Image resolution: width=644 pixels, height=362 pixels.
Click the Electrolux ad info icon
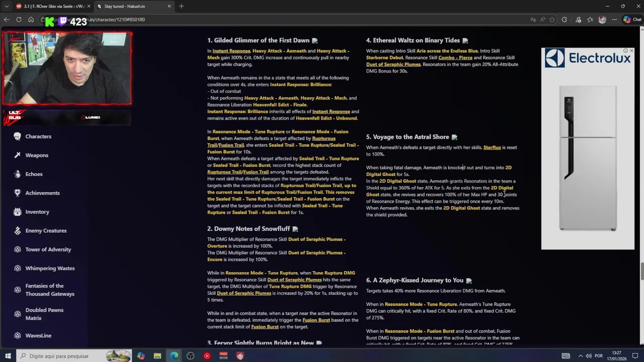pos(626,51)
